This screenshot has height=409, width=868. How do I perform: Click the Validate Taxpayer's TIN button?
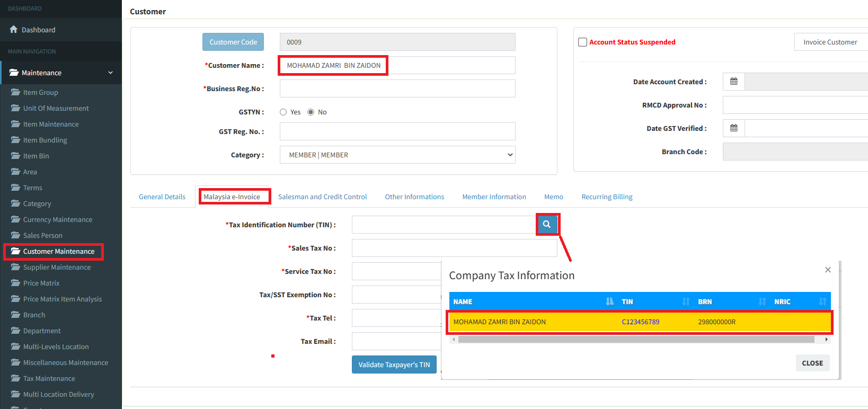(x=394, y=364)
